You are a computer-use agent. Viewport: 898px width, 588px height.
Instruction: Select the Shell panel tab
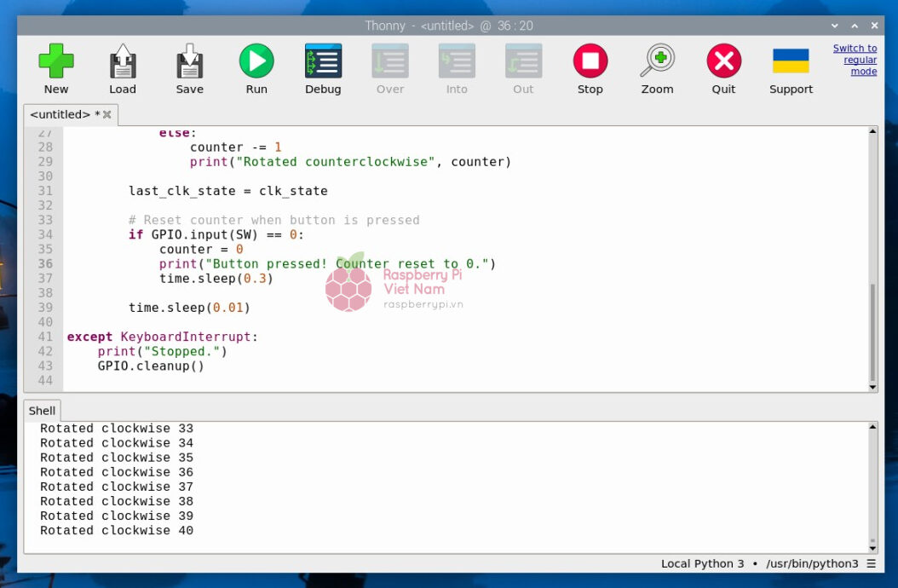click(x=42, y=411)
